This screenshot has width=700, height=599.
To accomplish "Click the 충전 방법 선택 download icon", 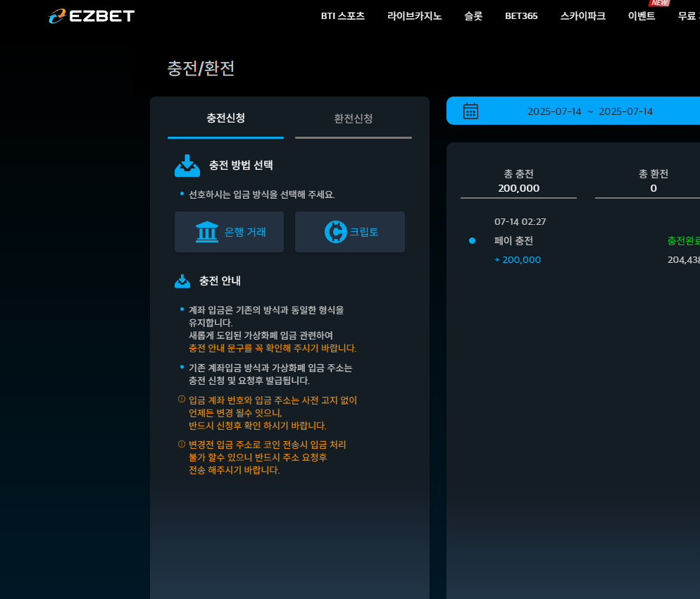I will (187, 166).
